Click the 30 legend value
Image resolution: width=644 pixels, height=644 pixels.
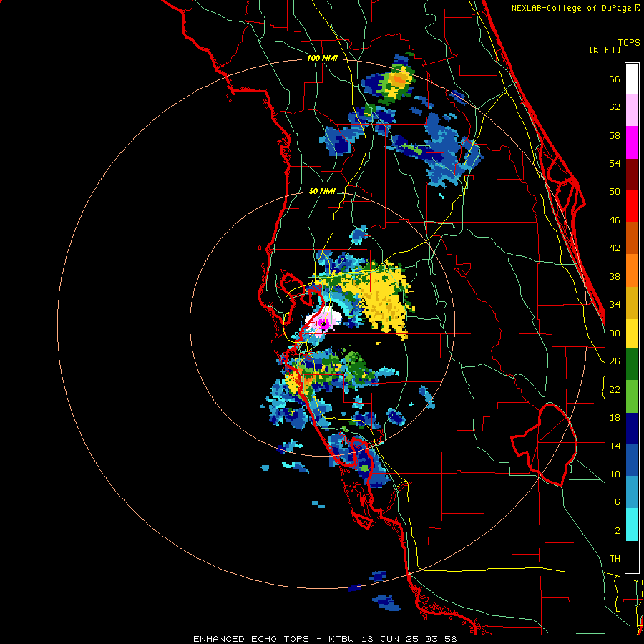pos(615,333)
